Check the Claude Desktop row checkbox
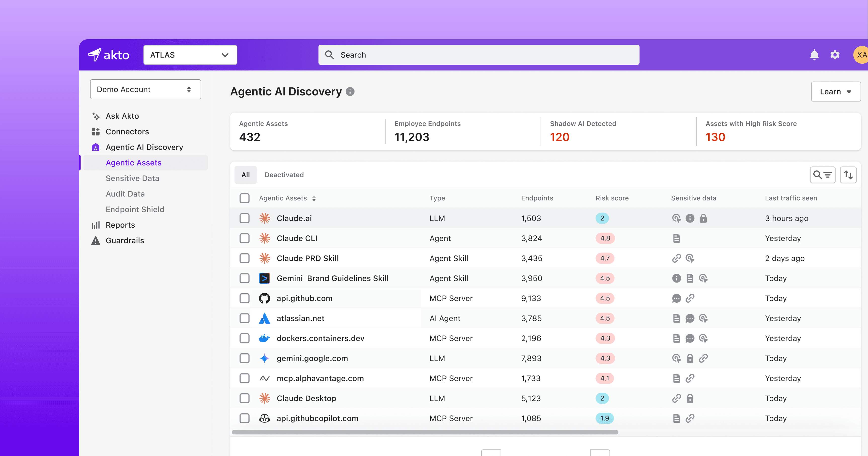Screen dimensions: 868x456 tap(245, 398)
